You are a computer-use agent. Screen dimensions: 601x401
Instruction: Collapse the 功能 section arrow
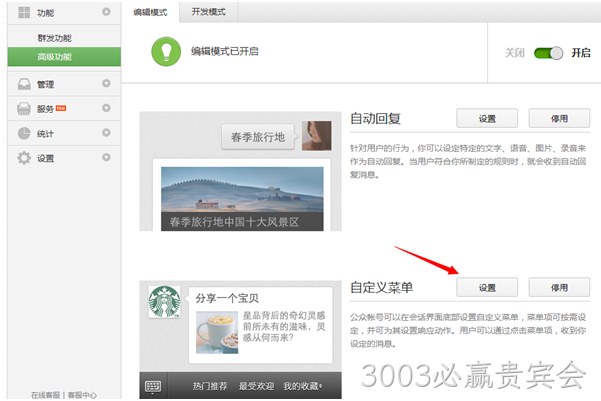pos(106,12)
